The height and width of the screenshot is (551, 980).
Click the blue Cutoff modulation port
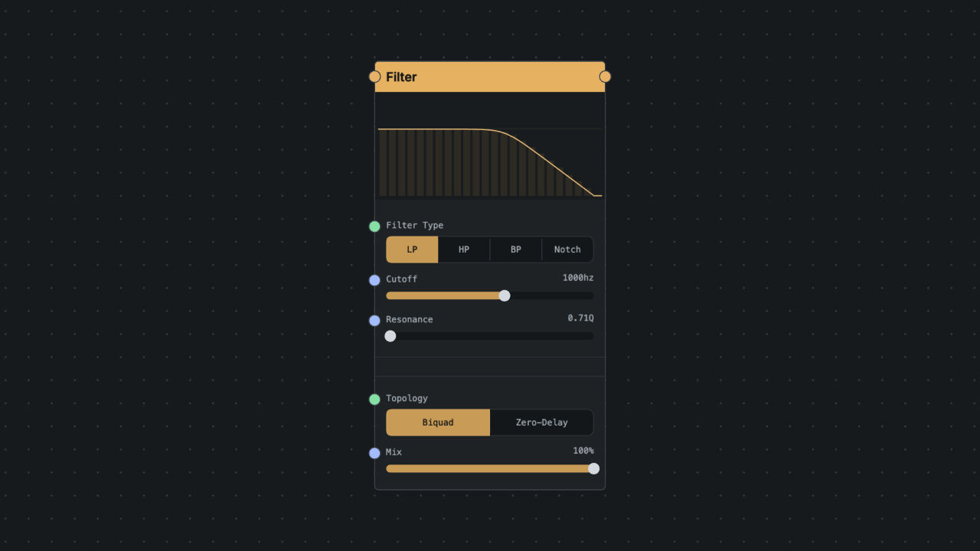coord(374,280)
